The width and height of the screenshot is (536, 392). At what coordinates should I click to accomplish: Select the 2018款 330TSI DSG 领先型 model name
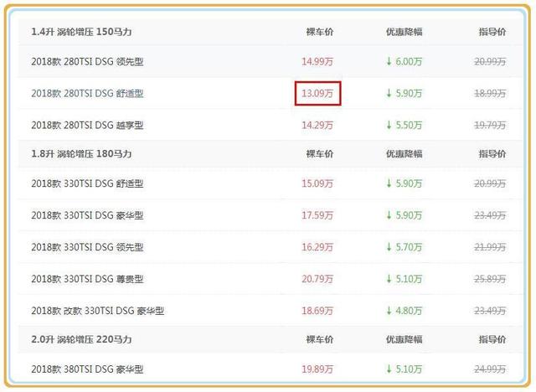(87, 247)
